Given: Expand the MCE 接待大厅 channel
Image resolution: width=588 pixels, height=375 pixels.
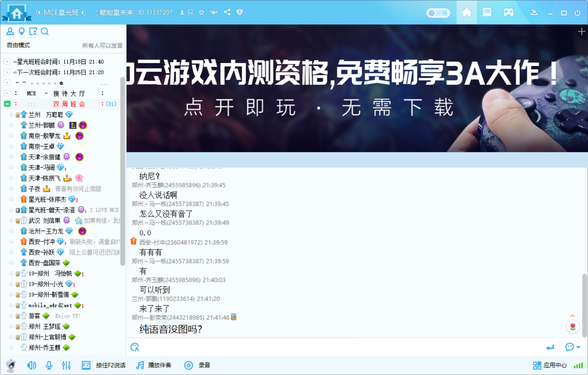Looking at the screenshot, I should [7, 93].
